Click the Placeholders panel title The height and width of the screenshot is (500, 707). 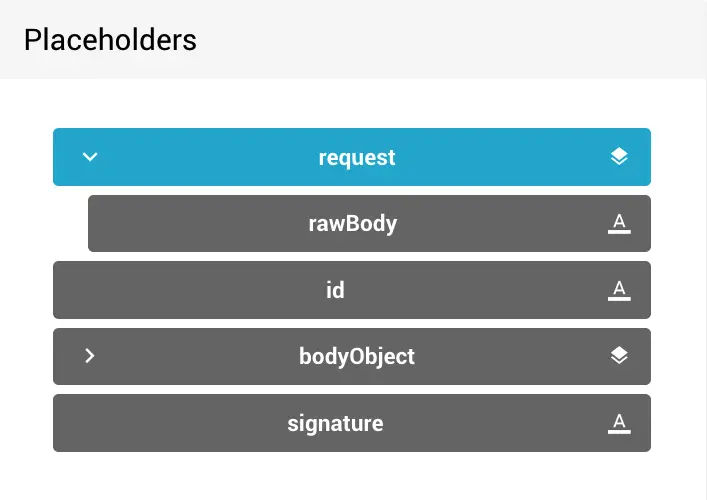coord(110,40)
